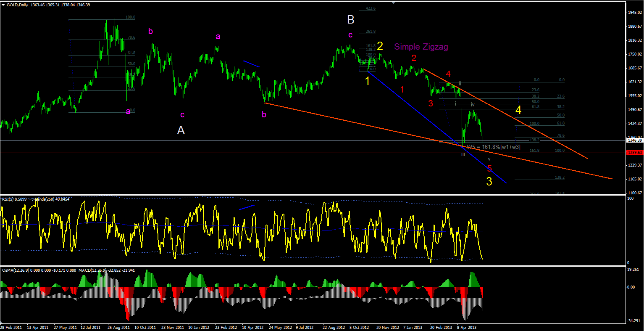Screen dimensions: 644x331
Task: Select the red wave label '3'
Action: point(431,103)
